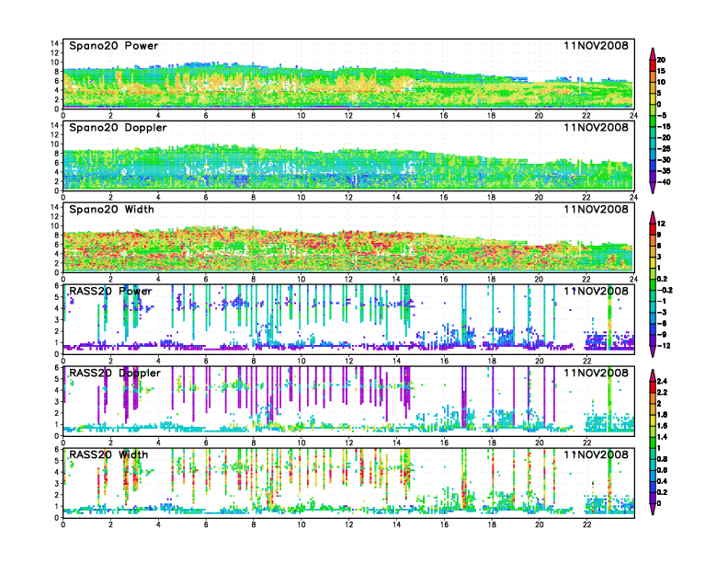Click the x-axis "12" tick under RASS20 Doppler
Viewport: 728px width, 563px height.
coord(348,442)
